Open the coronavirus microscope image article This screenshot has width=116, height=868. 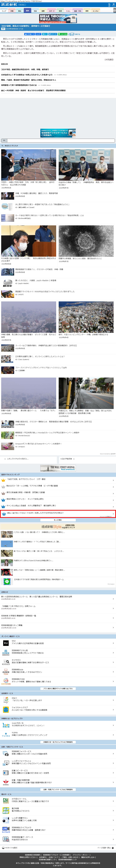(x=86, y=241)
